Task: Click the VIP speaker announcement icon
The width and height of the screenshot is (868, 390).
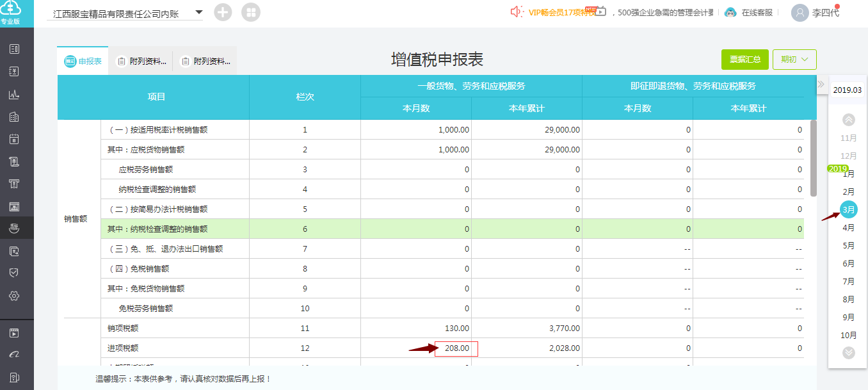Action: 517,12
